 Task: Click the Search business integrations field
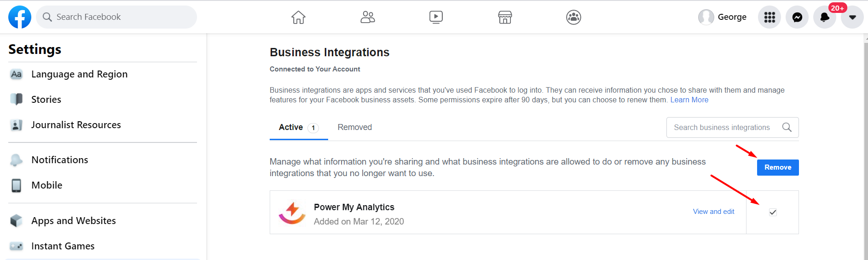[723, 127]
